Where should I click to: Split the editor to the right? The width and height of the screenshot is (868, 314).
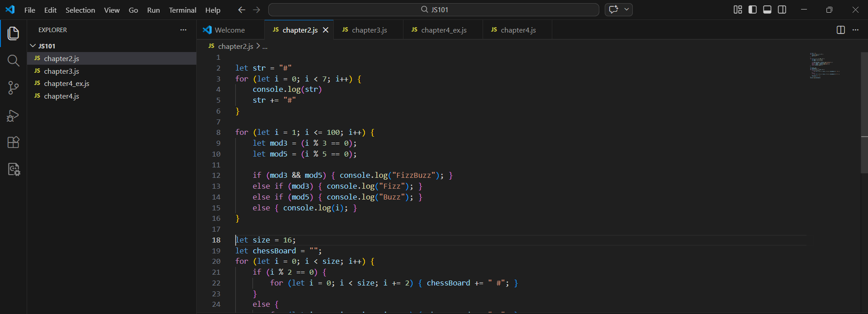tap(841, 30)
